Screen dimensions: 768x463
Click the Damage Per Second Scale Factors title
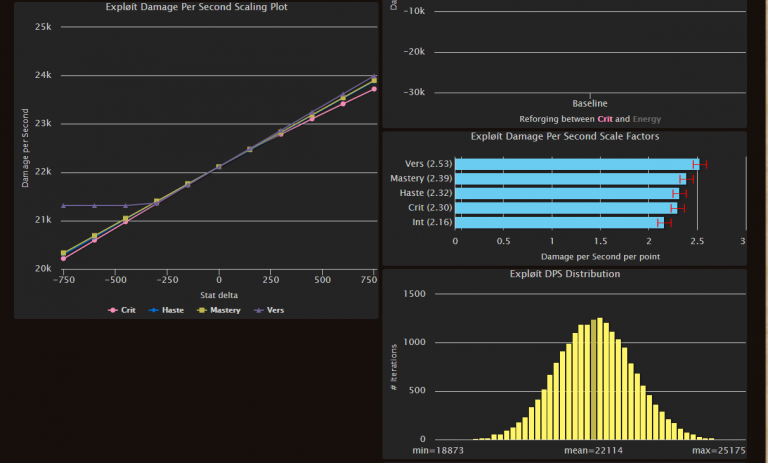click(x=564, y=136)
